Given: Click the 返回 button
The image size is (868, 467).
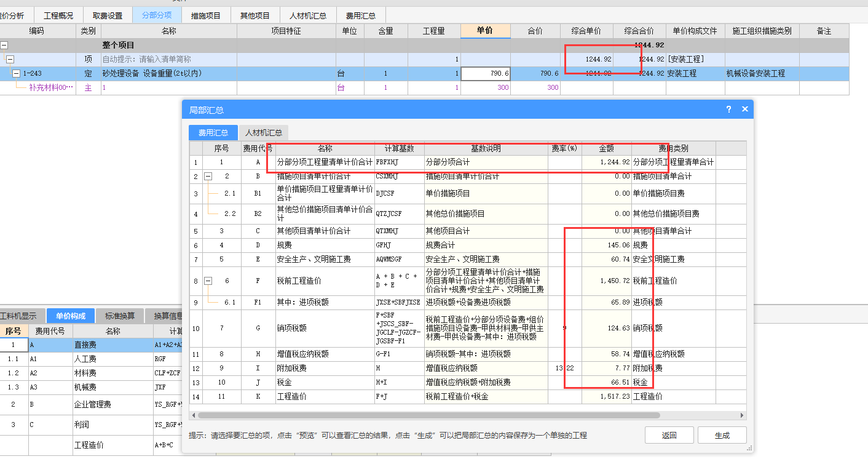Looking at the screenshot, I should (669, 435).
